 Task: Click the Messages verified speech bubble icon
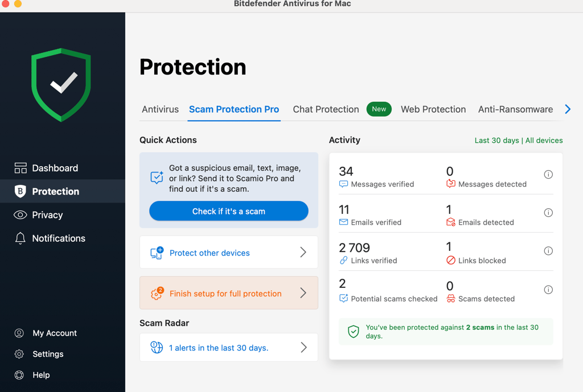pyautogui.click(x=343, y=184)
